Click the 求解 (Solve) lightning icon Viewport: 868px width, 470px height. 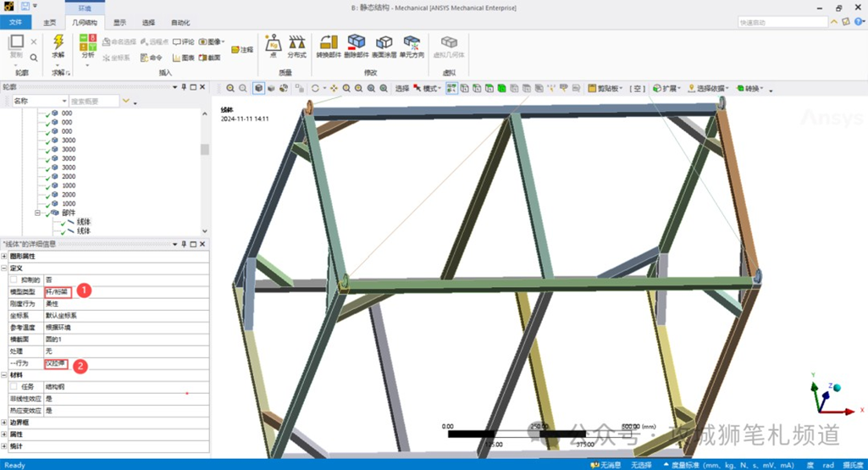tap(58, 42)
